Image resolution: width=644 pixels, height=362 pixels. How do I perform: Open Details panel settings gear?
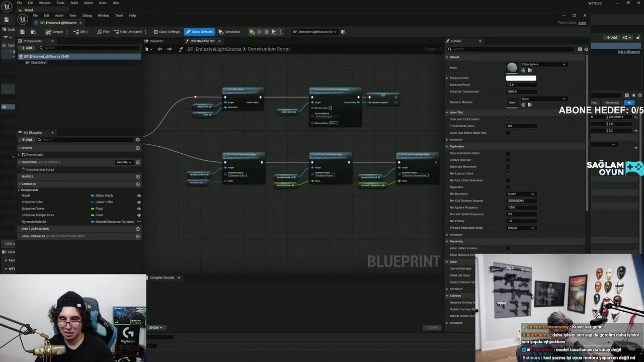(x=586, y=49)
